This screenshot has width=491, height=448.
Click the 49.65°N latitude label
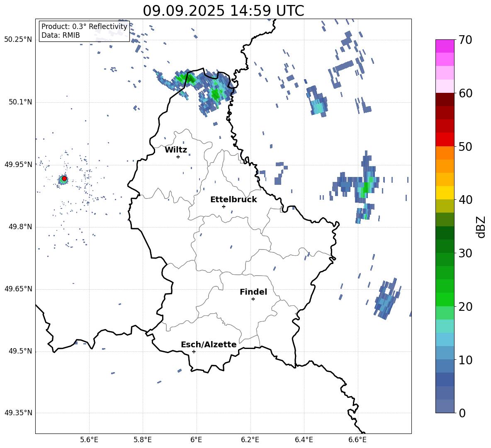point(18,289)
